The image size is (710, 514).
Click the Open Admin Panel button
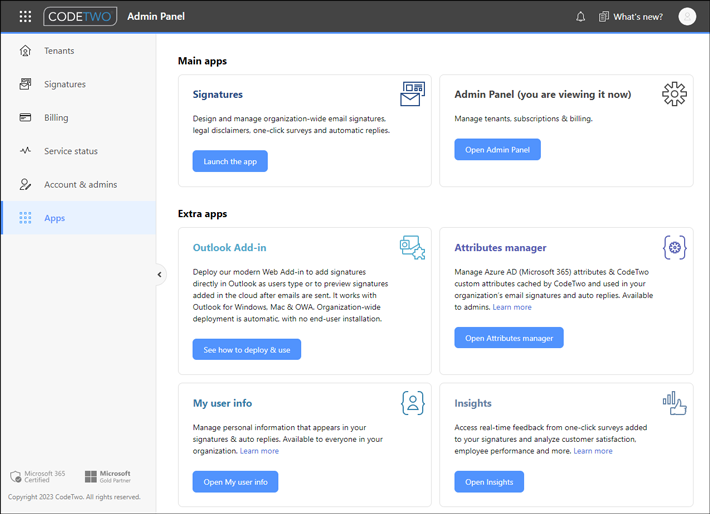coord(497,149)
